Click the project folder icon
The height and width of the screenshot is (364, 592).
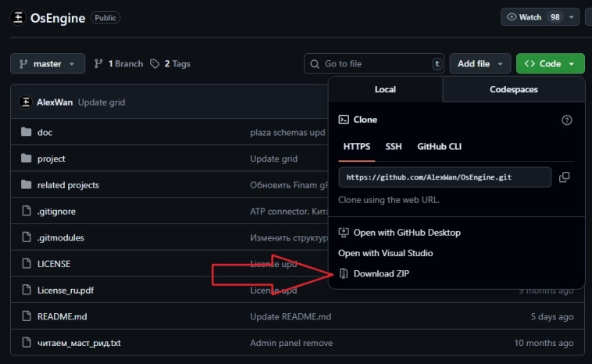point(26,159)
